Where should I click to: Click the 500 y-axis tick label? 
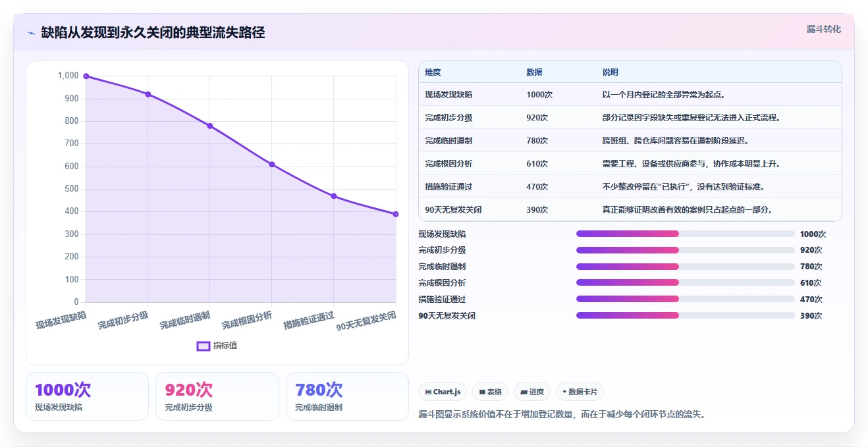pos(71,189)
